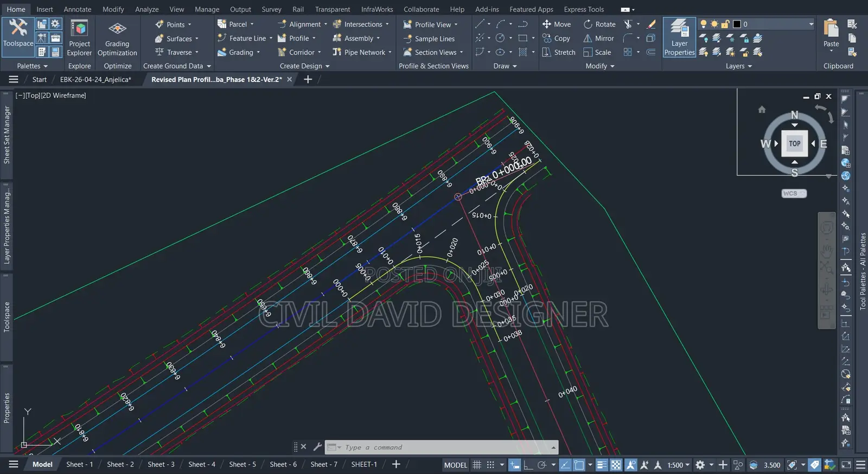Viewport: 868px width, 474px height.
Task: Expand the Create Ground Data panel
Action: coord(177,66)
